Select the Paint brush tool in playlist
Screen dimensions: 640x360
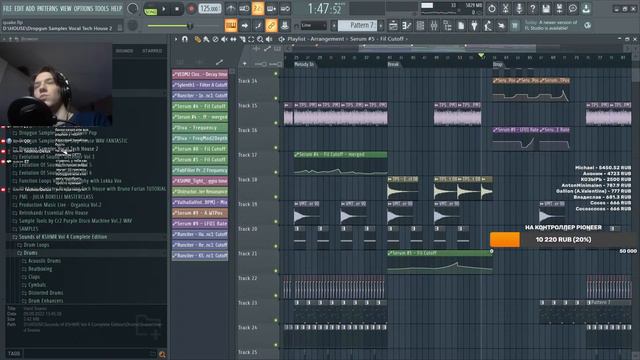pos(207,39)
